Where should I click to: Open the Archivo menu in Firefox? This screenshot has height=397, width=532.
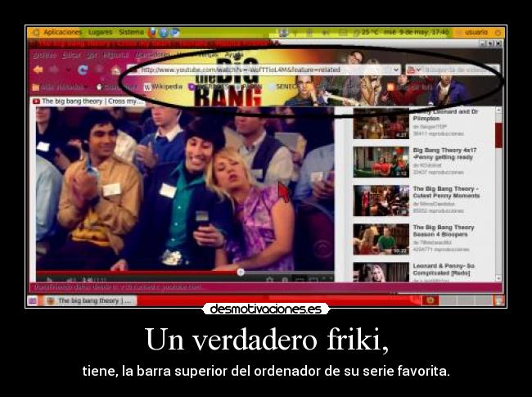point(44,55)
